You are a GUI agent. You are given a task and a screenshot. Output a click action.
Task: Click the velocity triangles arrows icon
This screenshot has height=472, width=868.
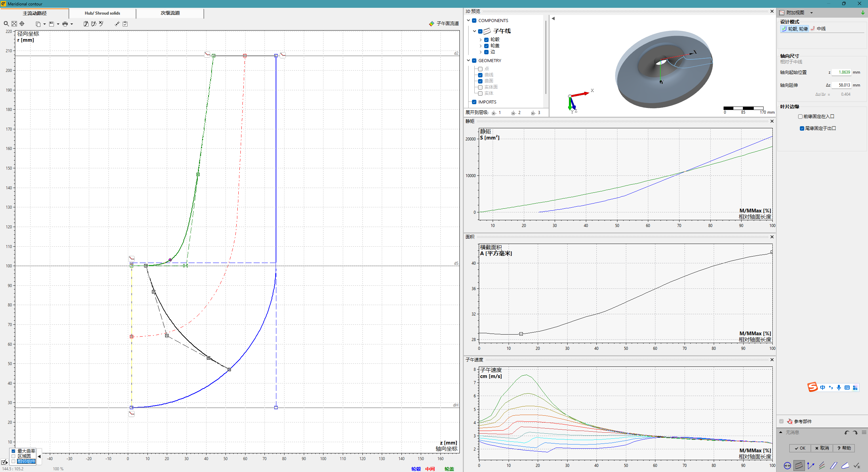pos(810,466)
